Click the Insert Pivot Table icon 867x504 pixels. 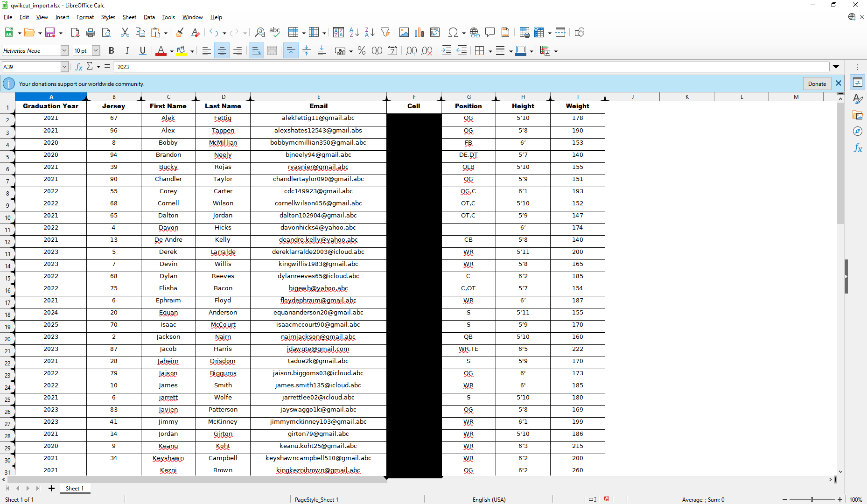point(435,32)
